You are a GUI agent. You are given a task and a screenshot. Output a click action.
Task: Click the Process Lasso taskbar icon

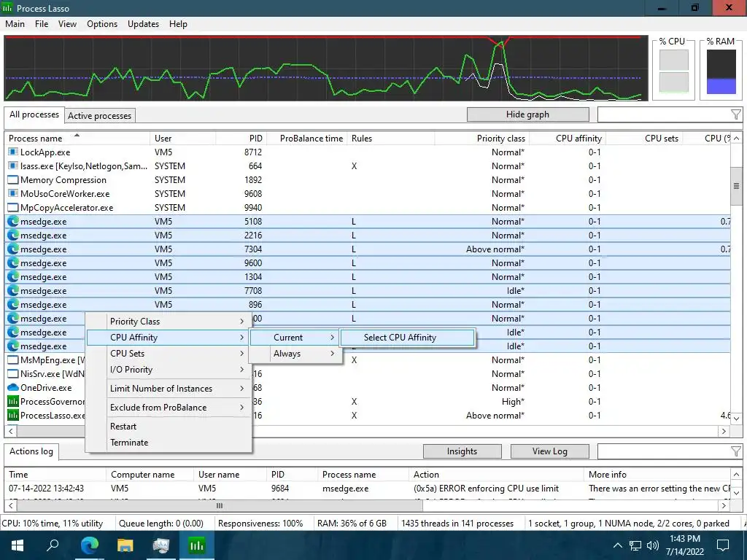point(196,545)
